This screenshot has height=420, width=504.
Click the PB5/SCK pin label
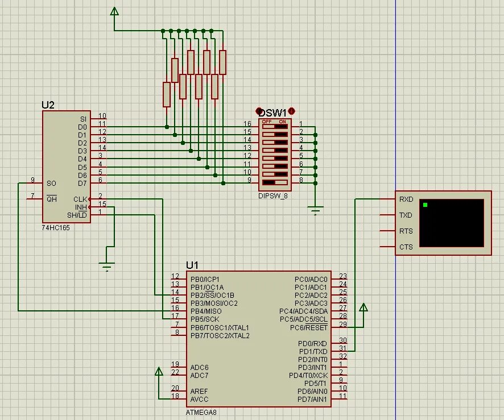pos(205,319)
